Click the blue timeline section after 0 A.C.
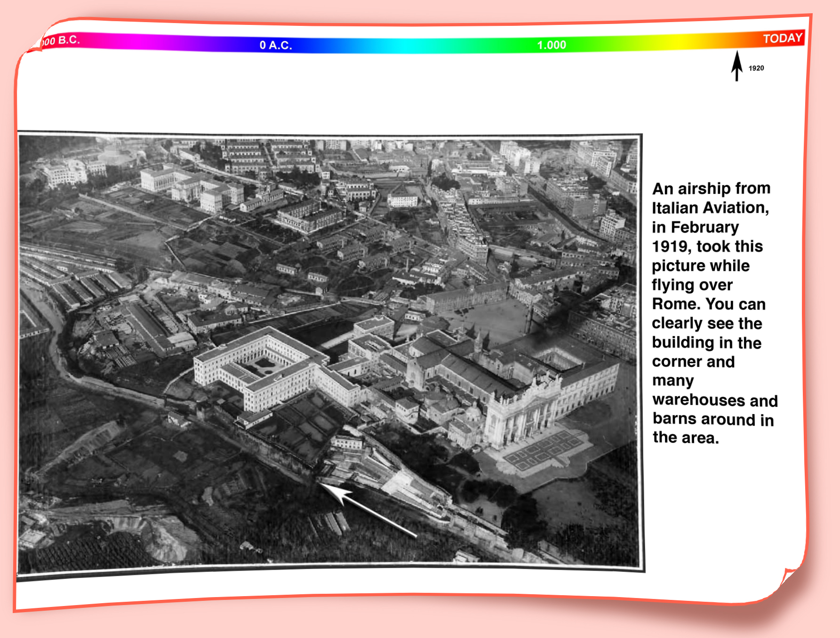 (x=329, y=46)
